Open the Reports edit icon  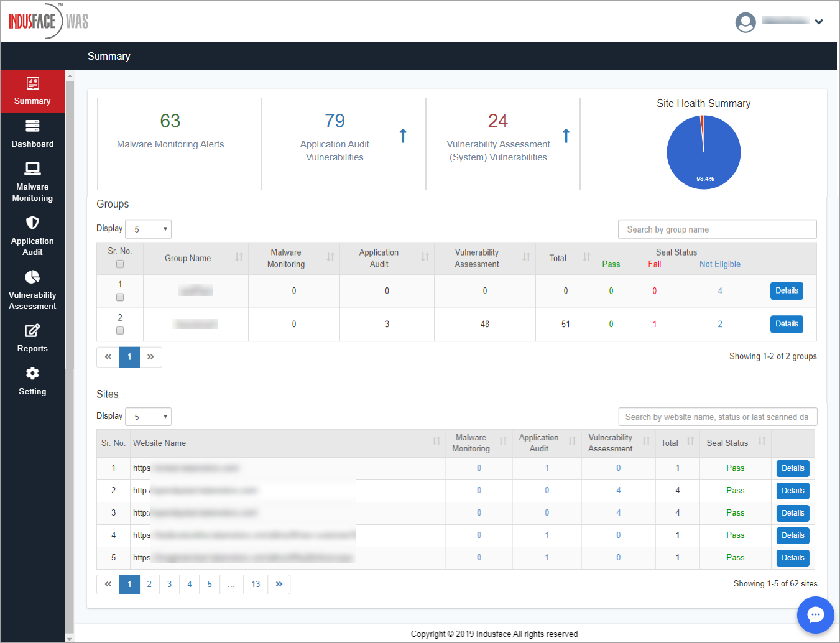click(x=32, y=330)
